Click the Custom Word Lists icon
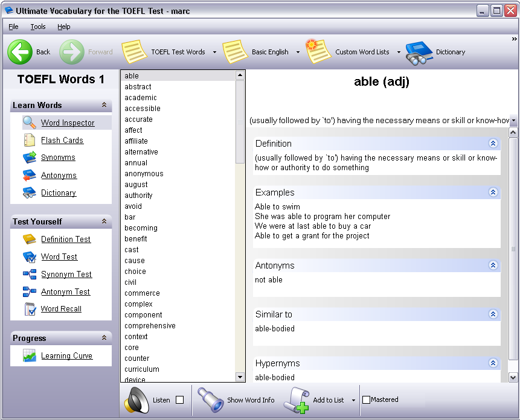The height and width of the screenshot is (420, 520). coord(318,51)
